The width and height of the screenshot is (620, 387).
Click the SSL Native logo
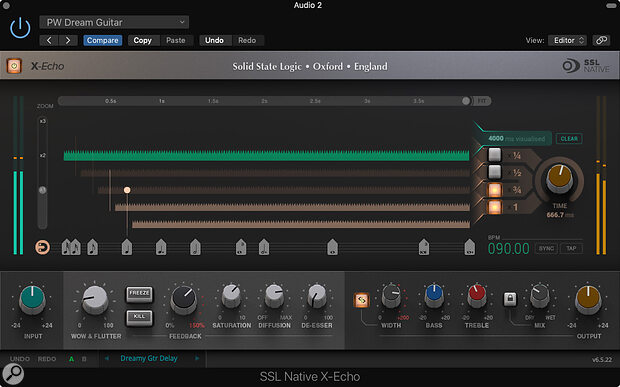pyautogui.click(x=586, y=66)
